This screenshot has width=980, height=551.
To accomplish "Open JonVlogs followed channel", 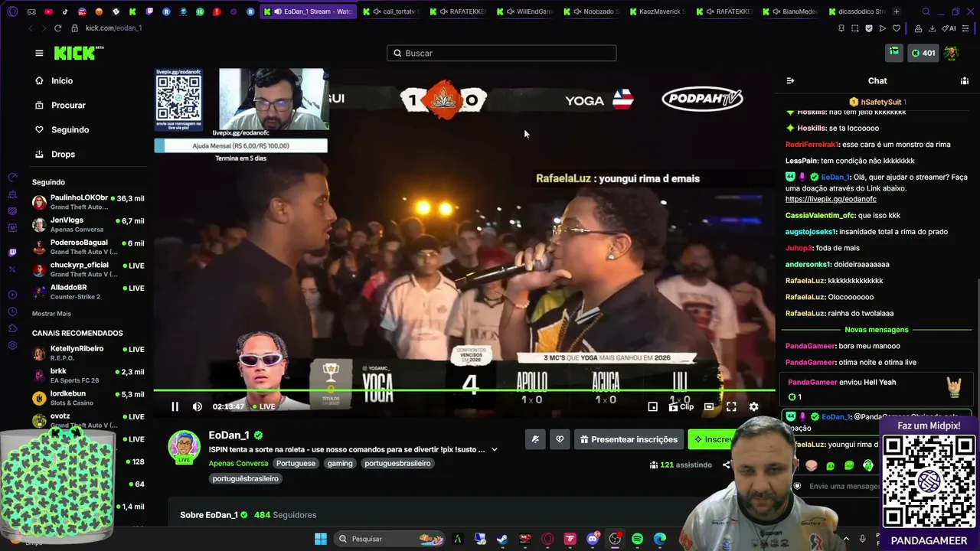I will coord(88,224).
